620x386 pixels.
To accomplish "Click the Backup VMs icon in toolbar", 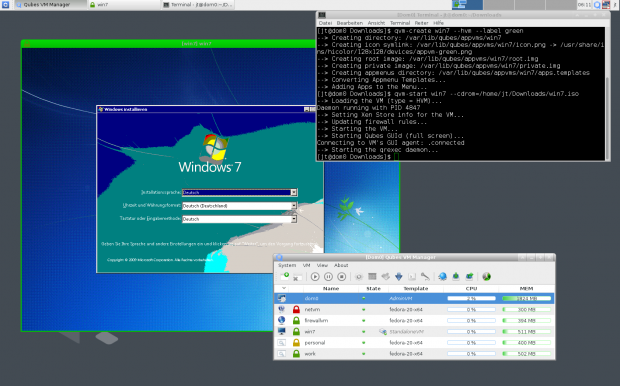I will [x=456, y=276].
